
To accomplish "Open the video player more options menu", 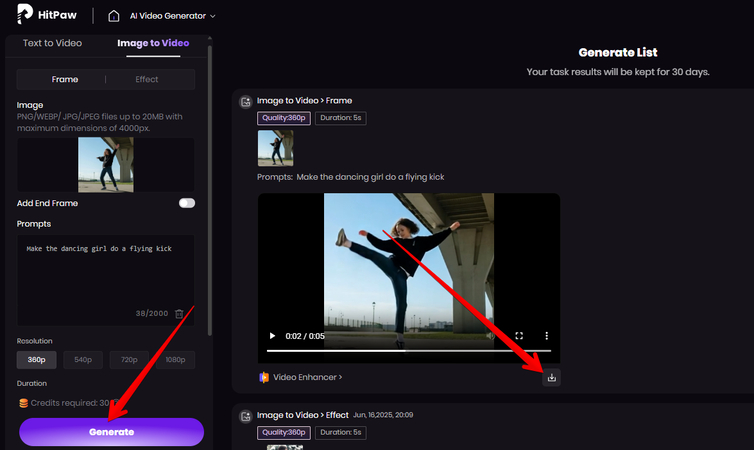I will [546, 336].
